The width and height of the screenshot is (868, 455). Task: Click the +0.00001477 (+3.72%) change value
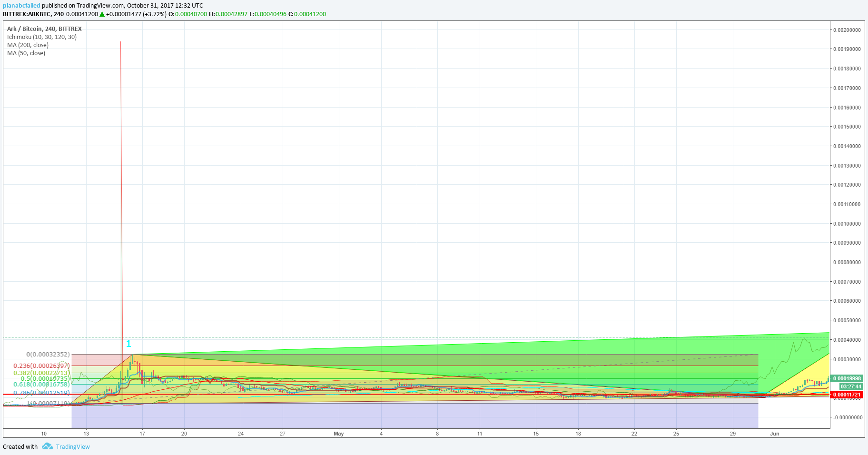click(136, 14)
